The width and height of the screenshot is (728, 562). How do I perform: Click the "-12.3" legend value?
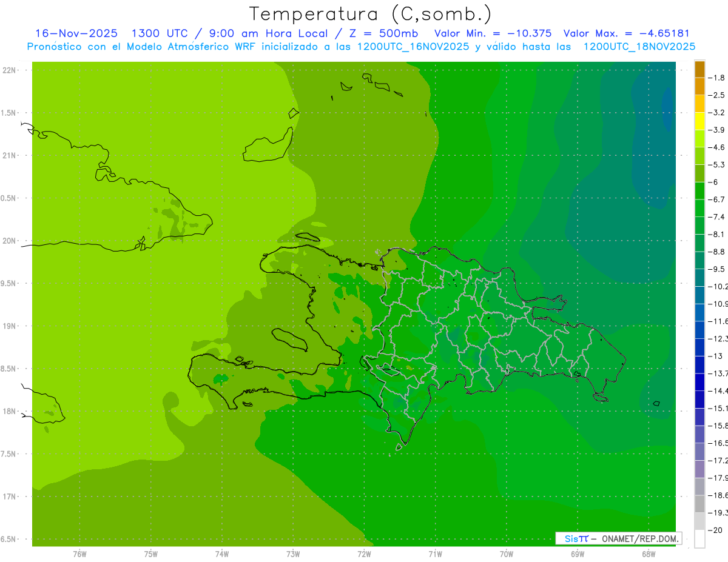[718, 338]
